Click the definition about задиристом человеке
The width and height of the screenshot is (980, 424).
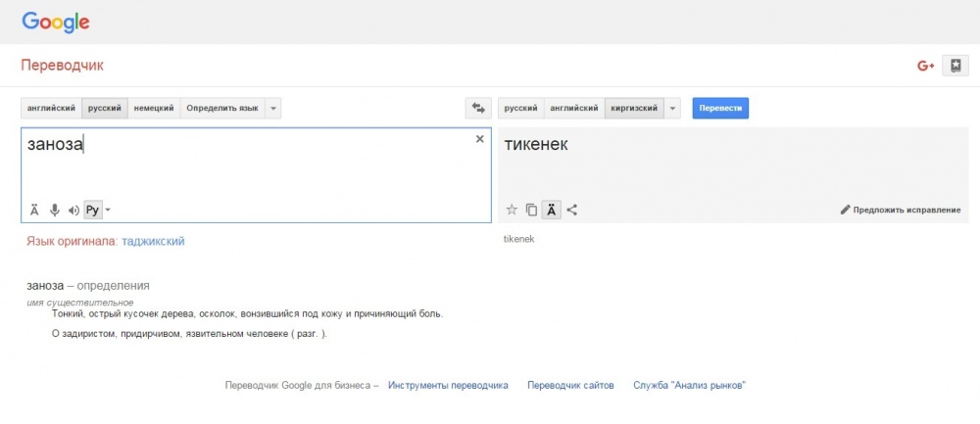tap(189, 334)
